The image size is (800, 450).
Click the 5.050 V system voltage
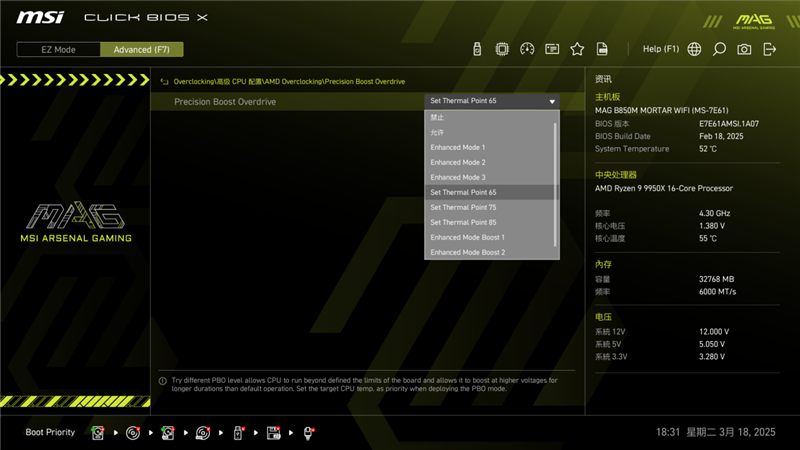point(712,344)
